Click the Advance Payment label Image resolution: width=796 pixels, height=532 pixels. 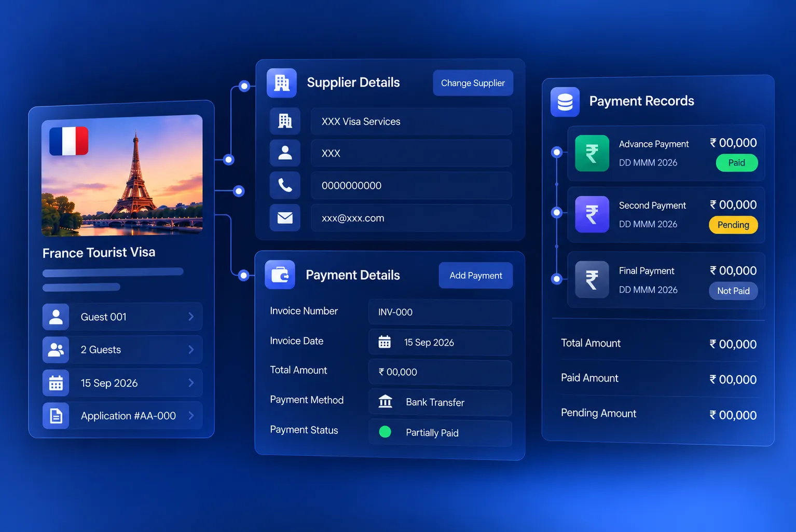click(654, 144)
